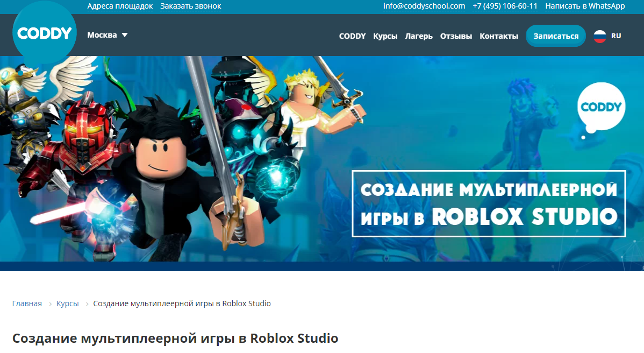Viewport: 644px width, 353px height.
Task: Select the Москва city label
Action: click(102, 35)
